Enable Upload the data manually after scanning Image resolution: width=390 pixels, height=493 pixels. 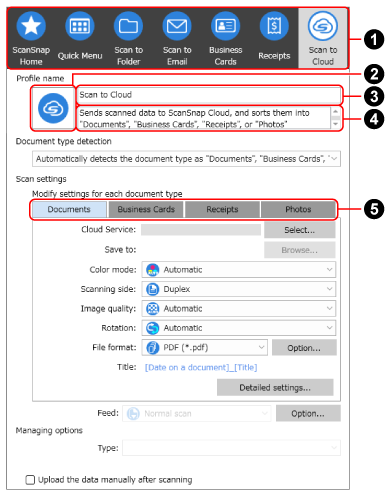point(30,480)
